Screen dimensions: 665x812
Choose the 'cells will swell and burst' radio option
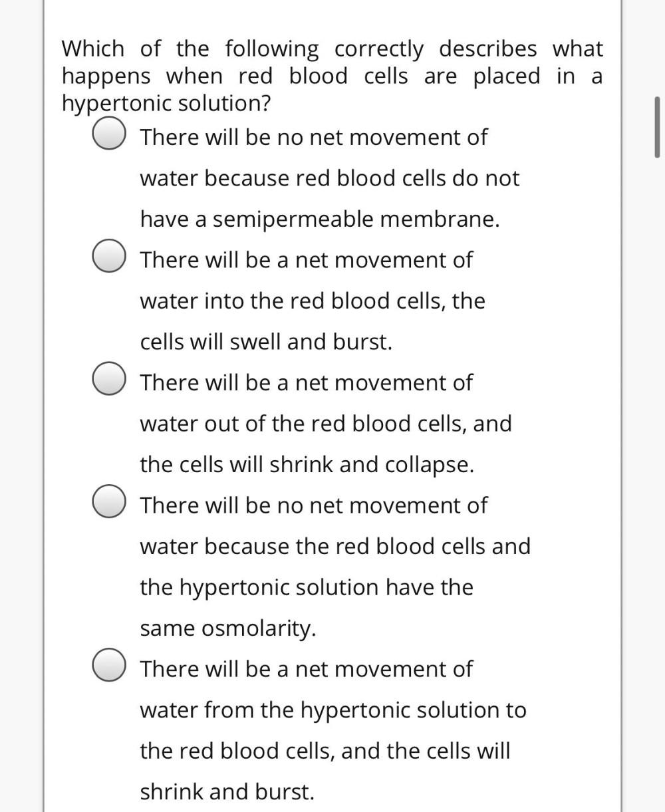point(110,258)
